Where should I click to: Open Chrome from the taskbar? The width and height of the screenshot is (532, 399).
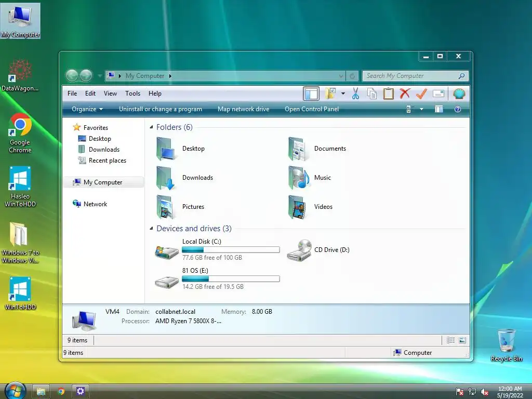click(x=61, y=392)
